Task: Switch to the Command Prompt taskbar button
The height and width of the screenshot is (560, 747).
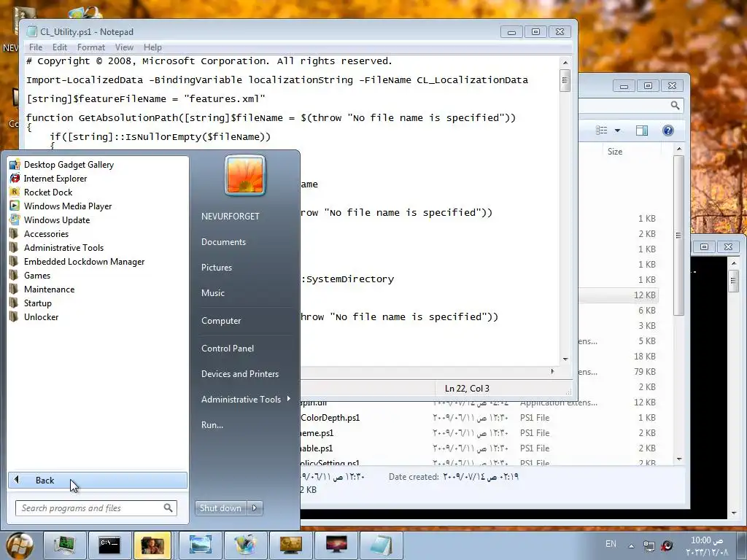Action: [109, 545]
